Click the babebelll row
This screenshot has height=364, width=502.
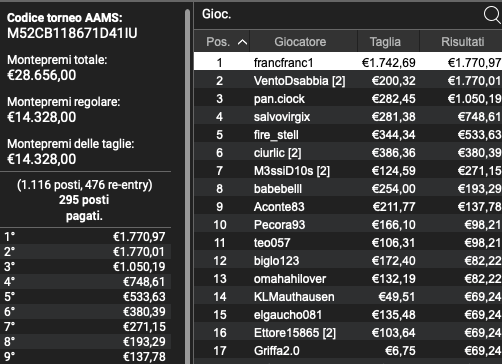coord(348,189)
